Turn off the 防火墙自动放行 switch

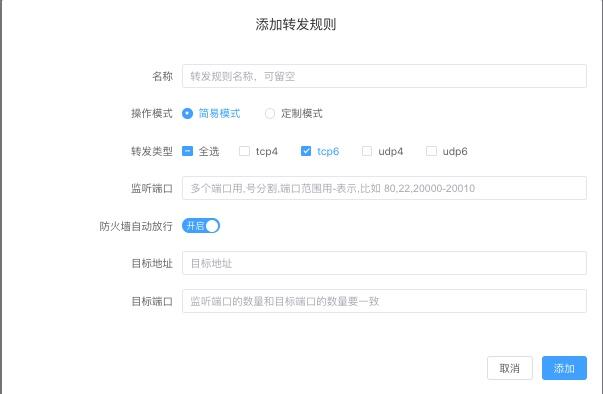pyautogui.click(x=201, y=226)
